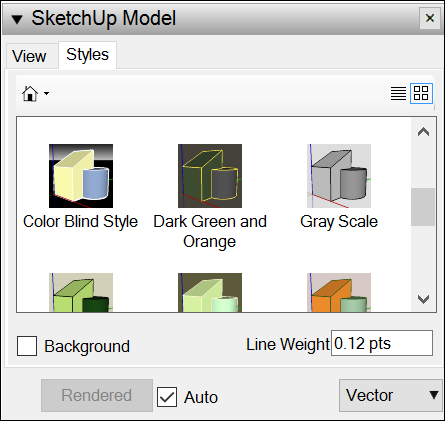Open the Vector render mode dropdown

[x=390, y=395]
